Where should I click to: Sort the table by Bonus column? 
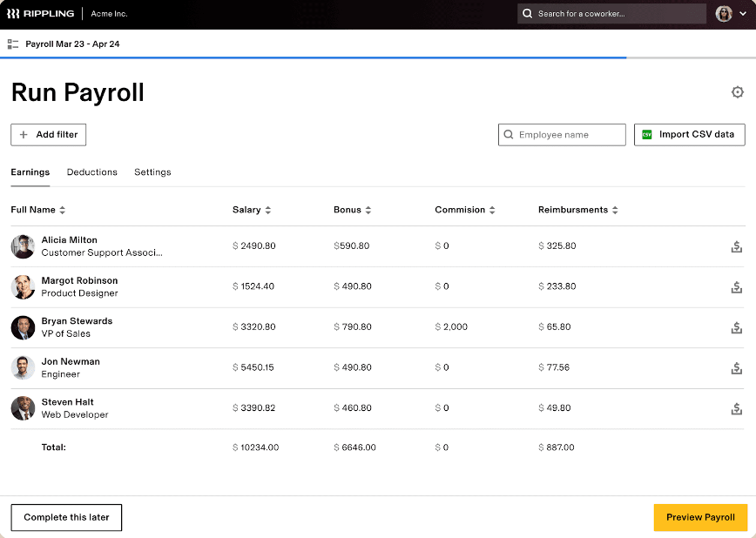pyautogui.click(x=368, y=210)
